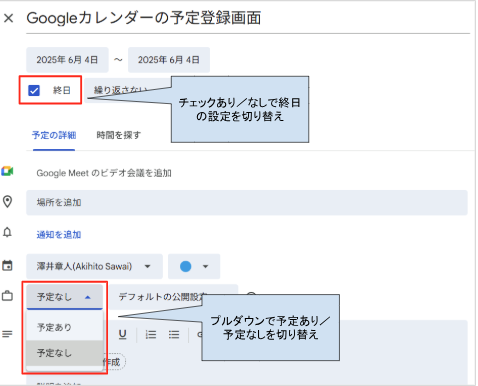
Task: Click the Google Meet camera icon
Action: coord(7,171)
